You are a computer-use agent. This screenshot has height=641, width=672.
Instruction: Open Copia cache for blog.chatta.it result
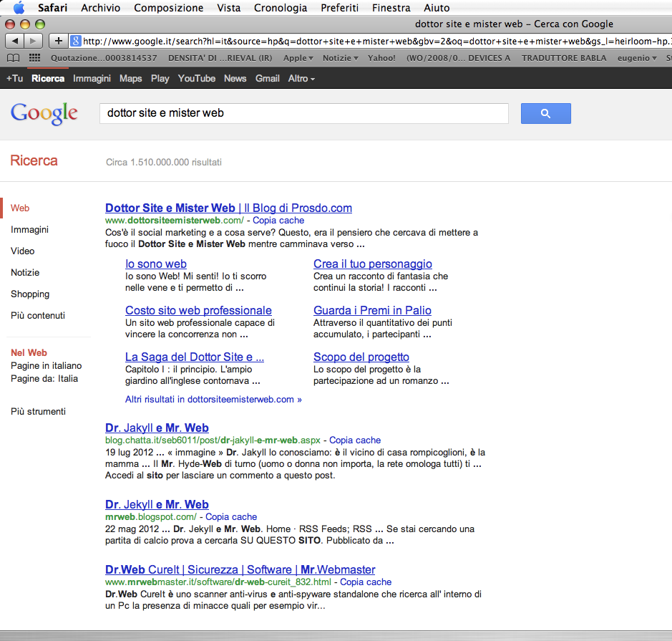[355, 440]
